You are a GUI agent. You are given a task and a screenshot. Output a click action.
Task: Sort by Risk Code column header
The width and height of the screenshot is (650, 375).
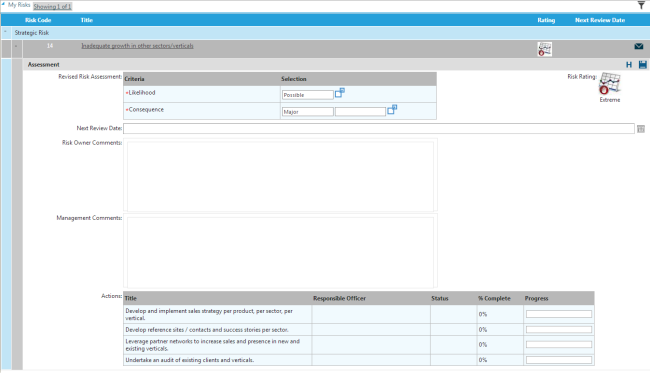click(38, 20)
